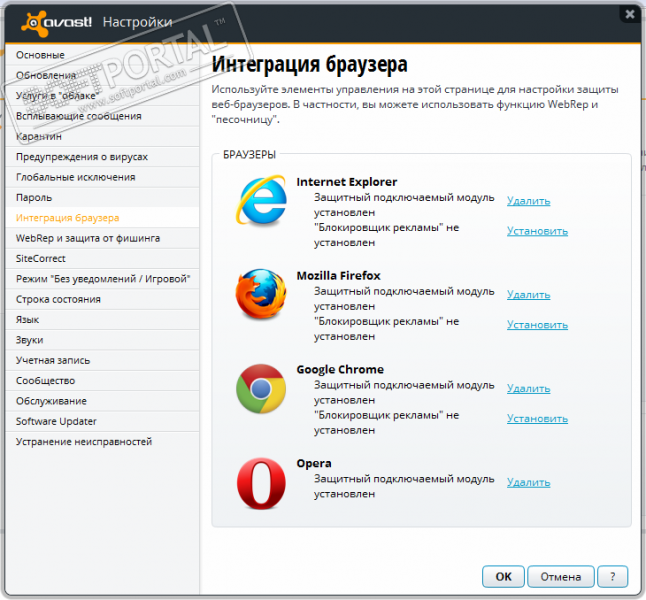Click the БРАУЗЕРЫ group label

tap(249, 155)
